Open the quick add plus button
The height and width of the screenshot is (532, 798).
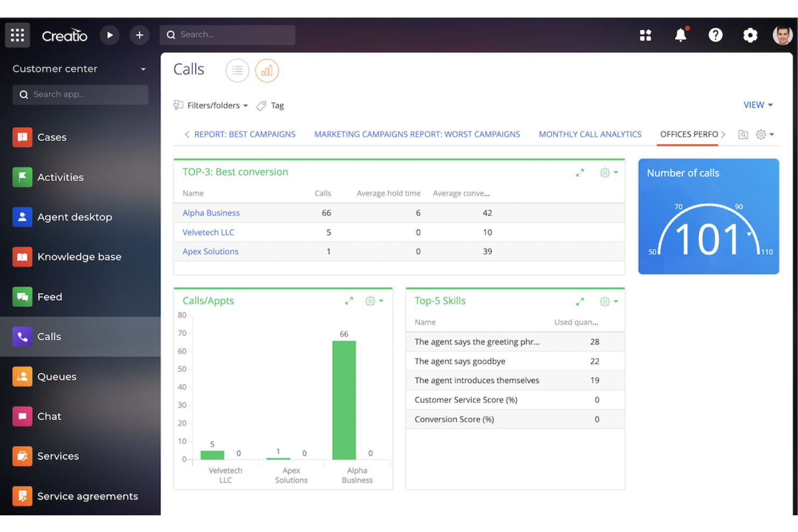139,34
